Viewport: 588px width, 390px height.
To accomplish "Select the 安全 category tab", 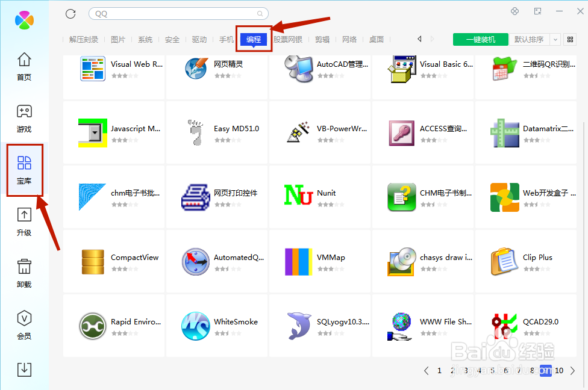I will pos(172,39).
